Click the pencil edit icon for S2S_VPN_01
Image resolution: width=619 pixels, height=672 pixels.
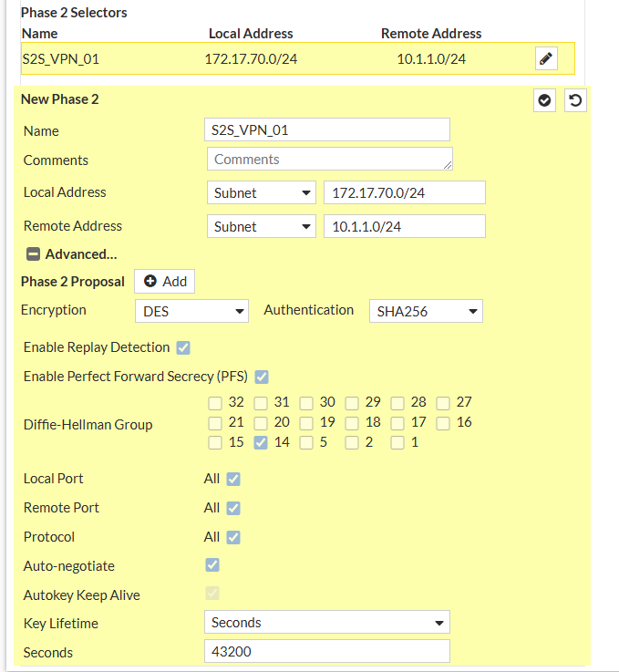(546, 58)
